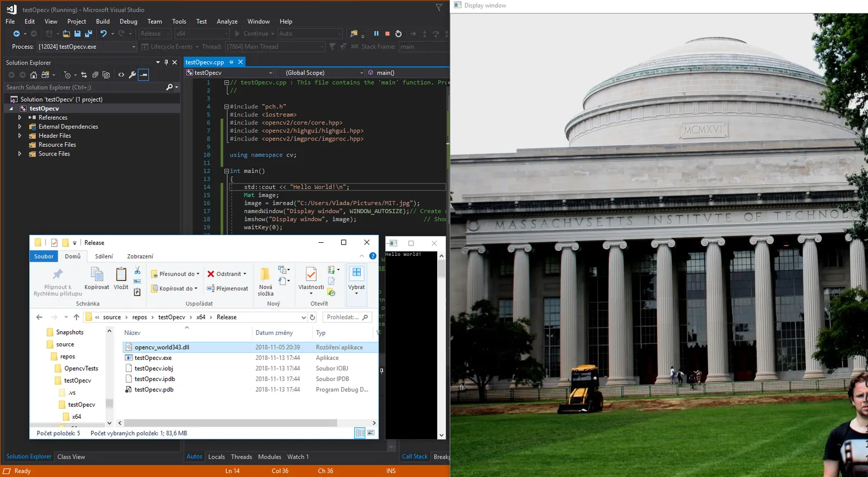Click Home icon in Solution Explorer toolbar
868x477 pixels.
(34, 75)
